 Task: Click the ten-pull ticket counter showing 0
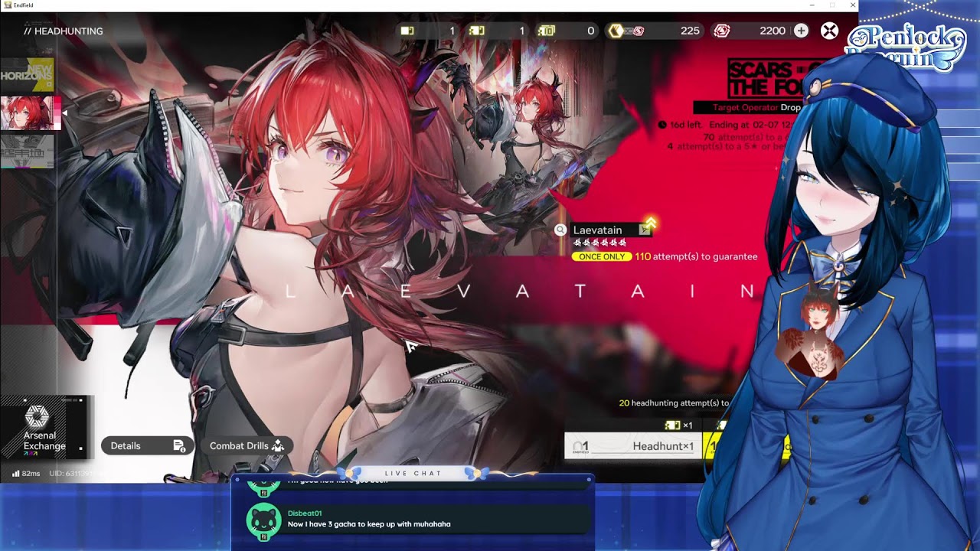pyautogui.click(x=567, y=31)
